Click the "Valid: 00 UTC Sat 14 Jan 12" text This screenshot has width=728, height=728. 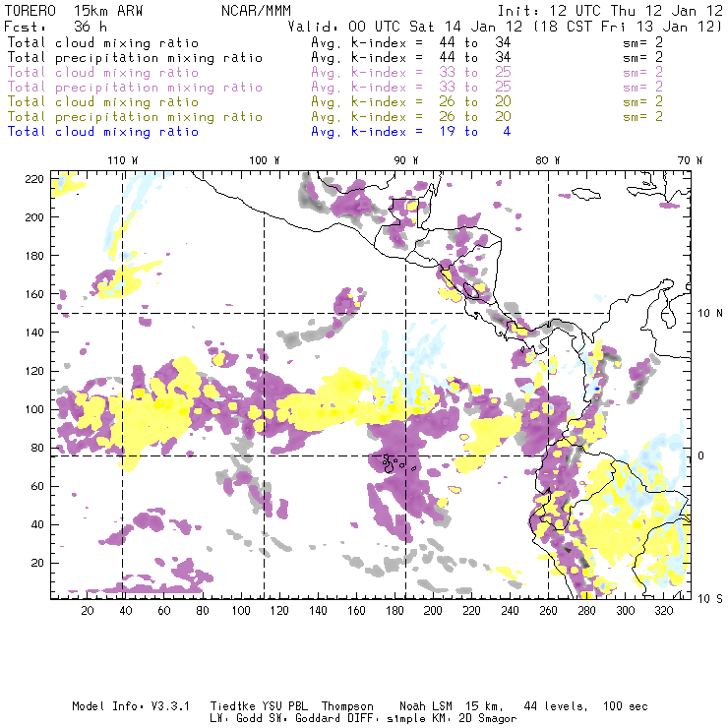[x=405, y=27]
